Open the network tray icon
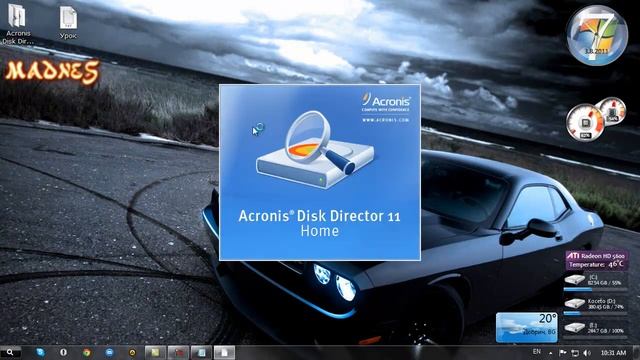640x360 pixels. (575, 353)
